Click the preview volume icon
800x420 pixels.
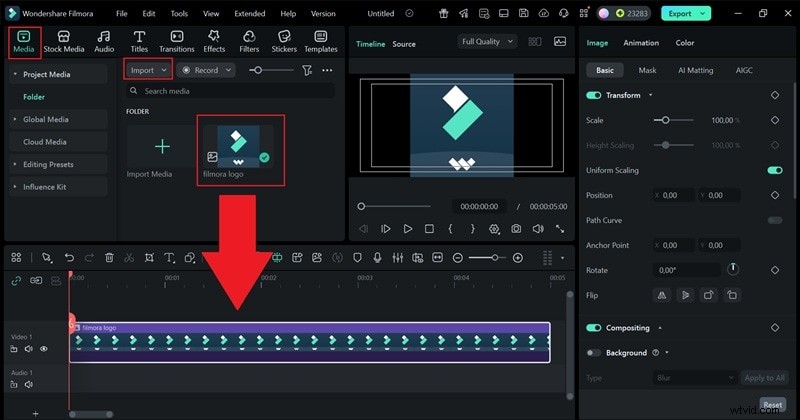538,229
